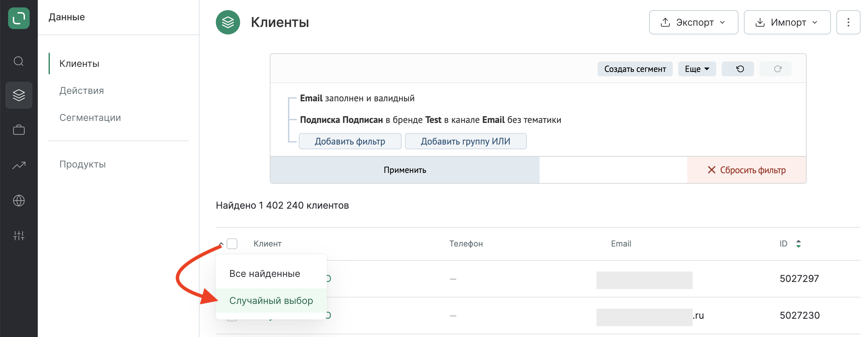Click Добавить фильтр button
The width and height of the screenshot is (868, 337).
click(350, 141)
